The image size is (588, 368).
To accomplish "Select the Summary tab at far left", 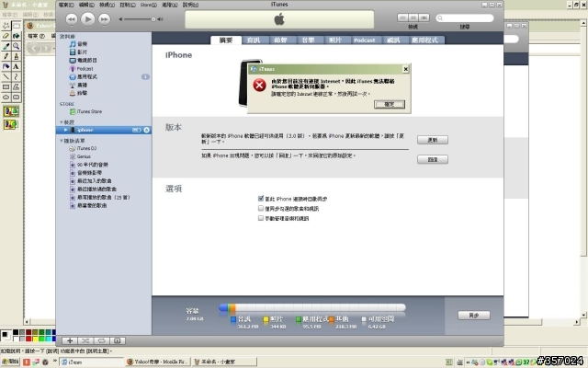I will (226, 40).
